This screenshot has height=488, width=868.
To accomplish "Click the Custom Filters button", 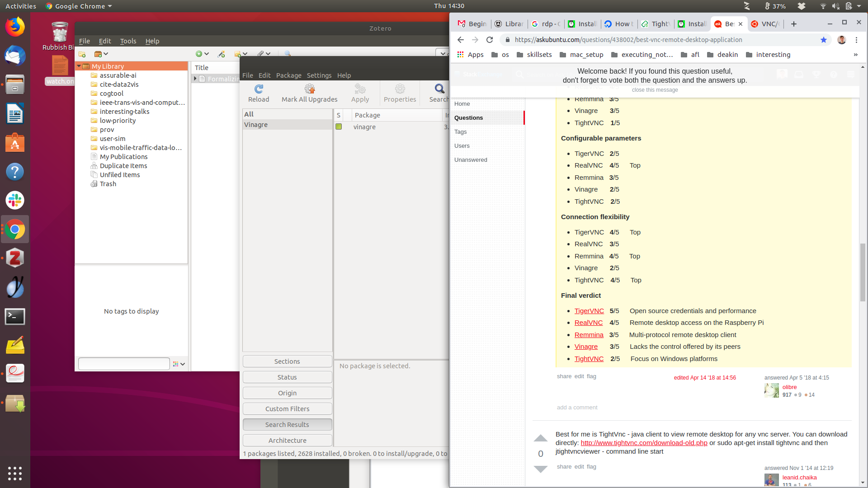I will pos(288,409).
